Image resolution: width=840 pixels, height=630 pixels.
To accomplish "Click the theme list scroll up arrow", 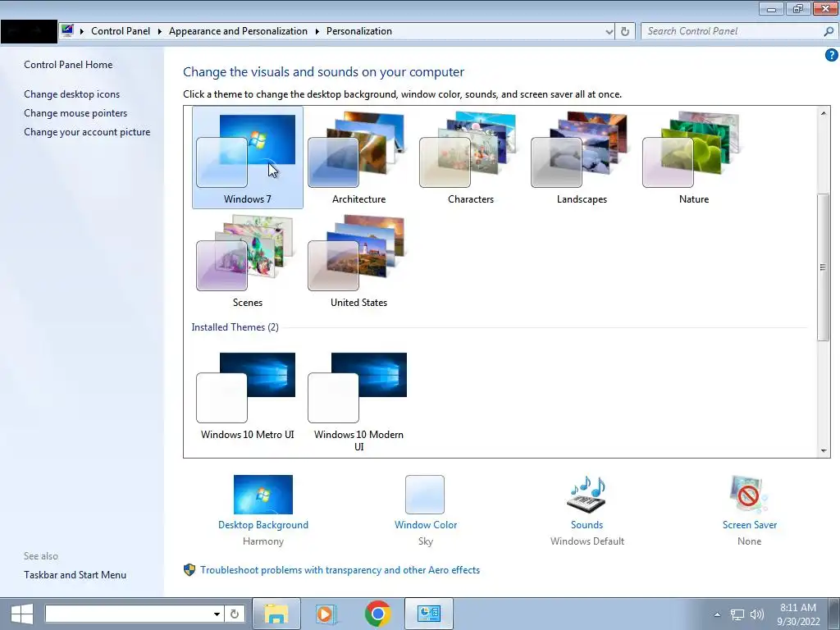I will coord(824,113).
